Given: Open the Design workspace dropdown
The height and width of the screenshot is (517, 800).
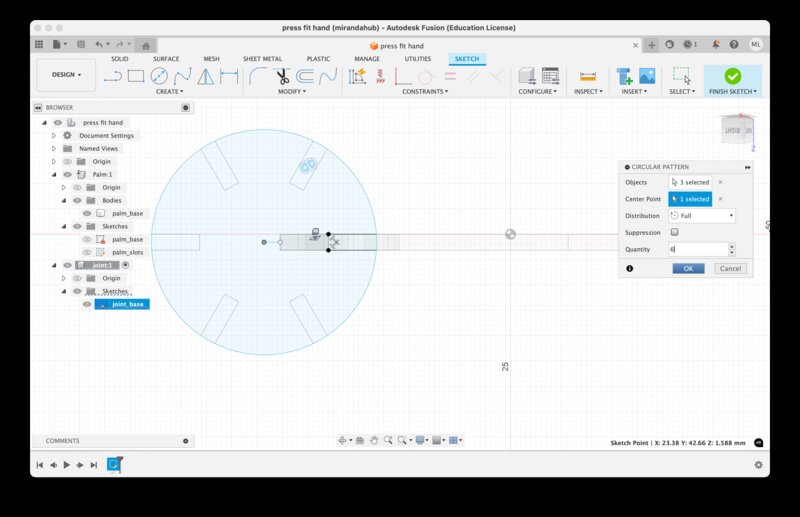Looking at the screenshot, I should (66, 74).
